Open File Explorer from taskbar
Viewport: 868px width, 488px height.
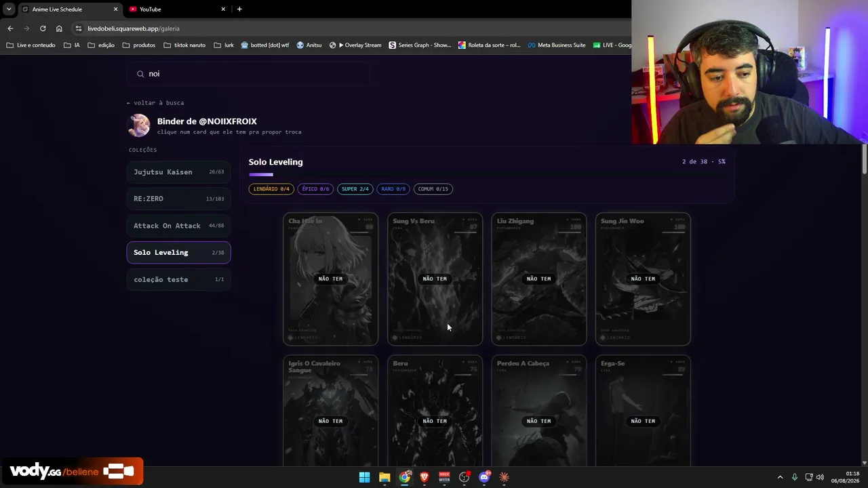point(384,477)
